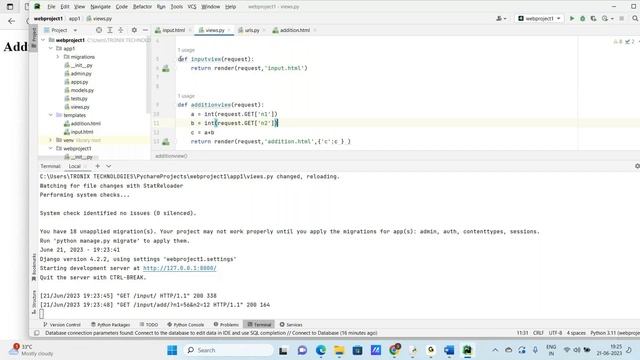The width and height of the screenshot is (640, 360).
Task: Click Select Opened File target icon
Action: pyautogui.click(x=99, y=30)
